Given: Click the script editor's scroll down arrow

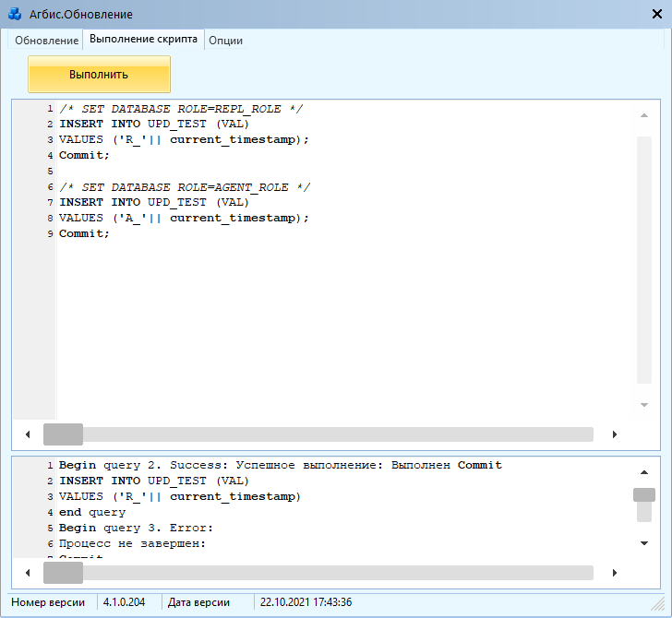Looking at the screenshot, I should 644,405.
